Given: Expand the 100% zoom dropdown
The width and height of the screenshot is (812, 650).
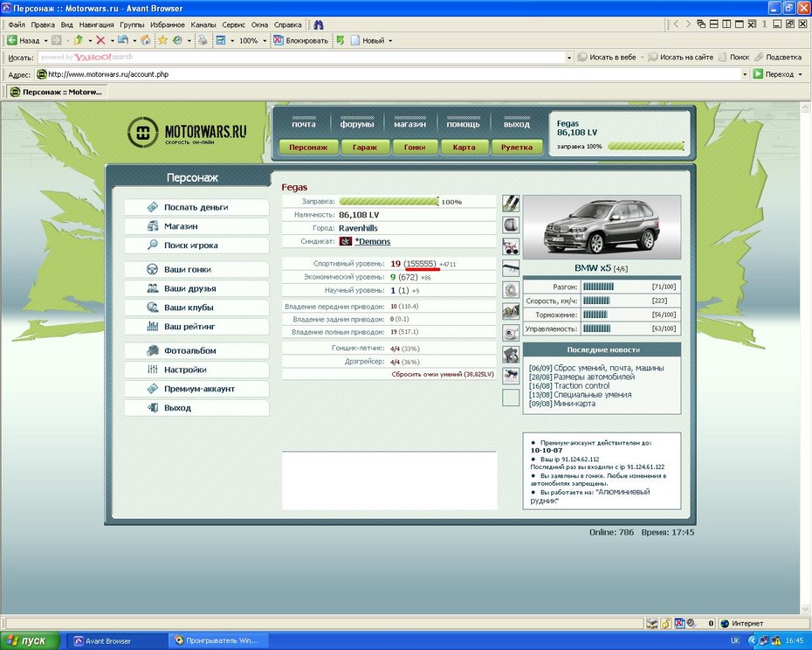Looking at the screenshot, I should [265, 41].
